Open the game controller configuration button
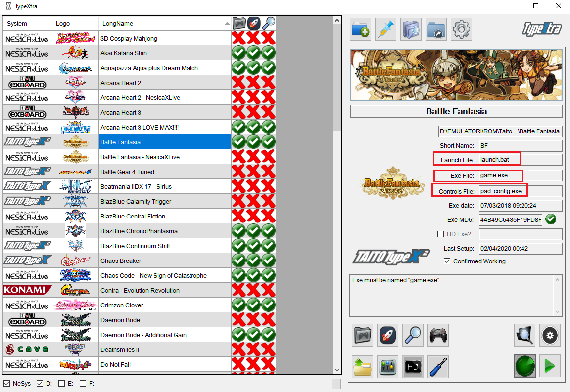This screenshot has height=392, width=570. tap(438, 335)
